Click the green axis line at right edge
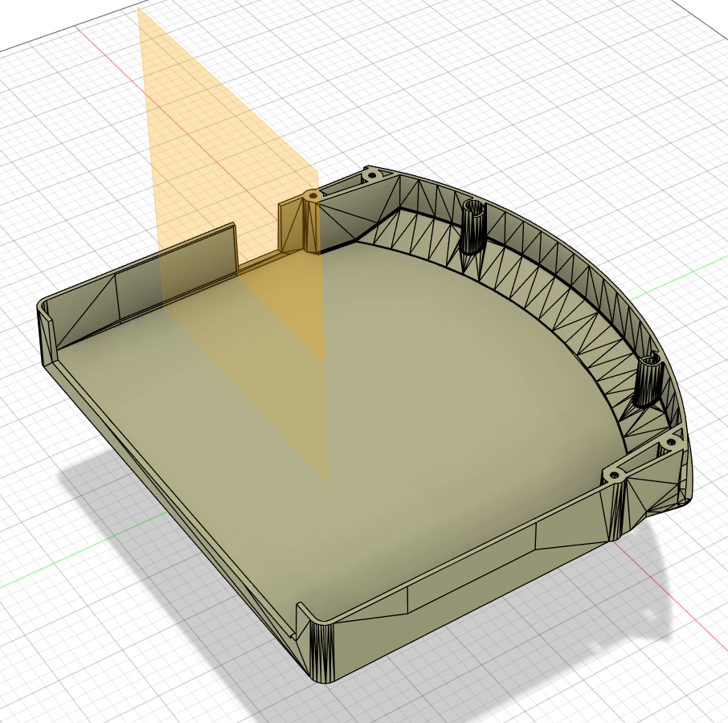The height and width of the screenshot is (723, 728). tap(680, 279)
